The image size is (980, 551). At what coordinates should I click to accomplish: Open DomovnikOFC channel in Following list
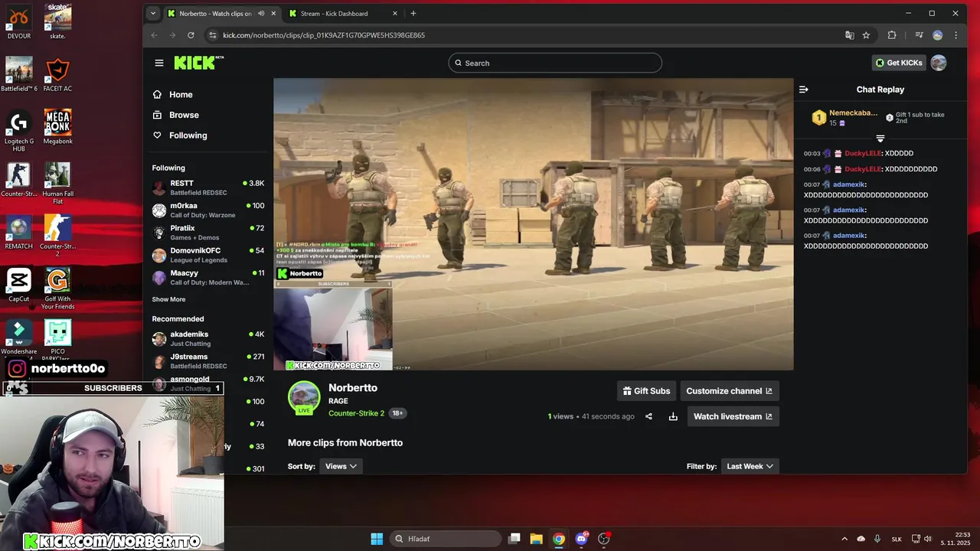[x=208, y=255]
